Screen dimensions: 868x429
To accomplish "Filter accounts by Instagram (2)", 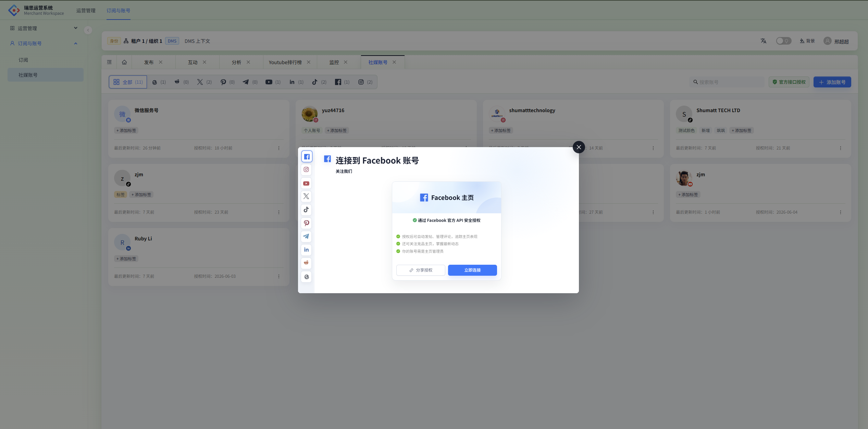I will (x=365, y=82).
